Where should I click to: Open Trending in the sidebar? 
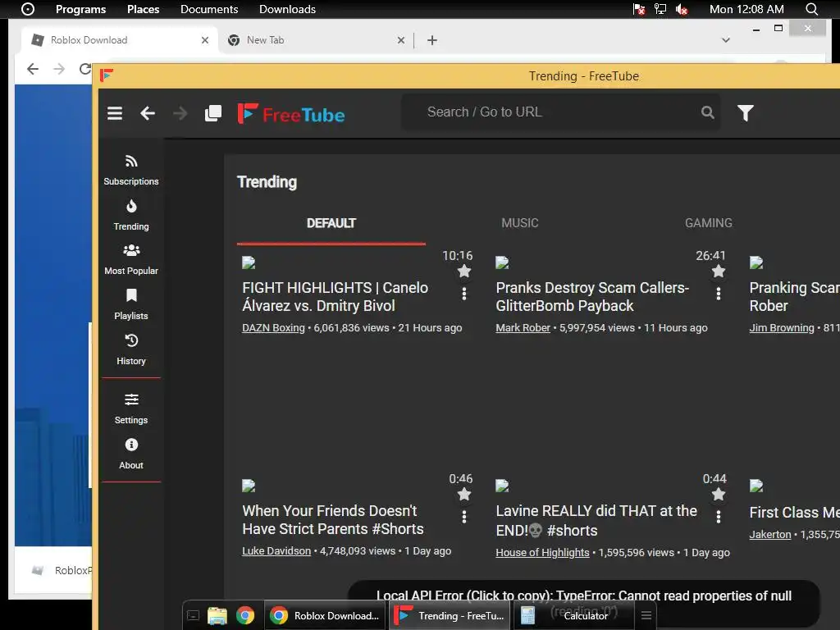pos(131,216)
